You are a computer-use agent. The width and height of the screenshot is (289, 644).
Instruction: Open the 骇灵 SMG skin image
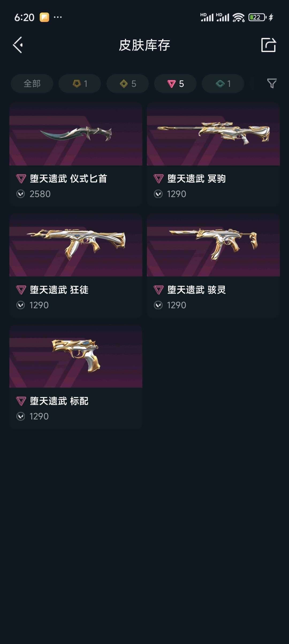click(x=213, y=245)
